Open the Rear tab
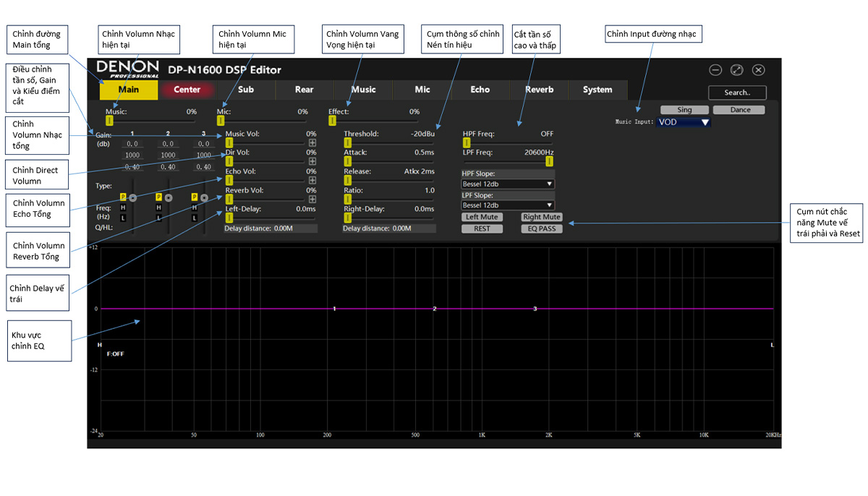 click(305, 90)
